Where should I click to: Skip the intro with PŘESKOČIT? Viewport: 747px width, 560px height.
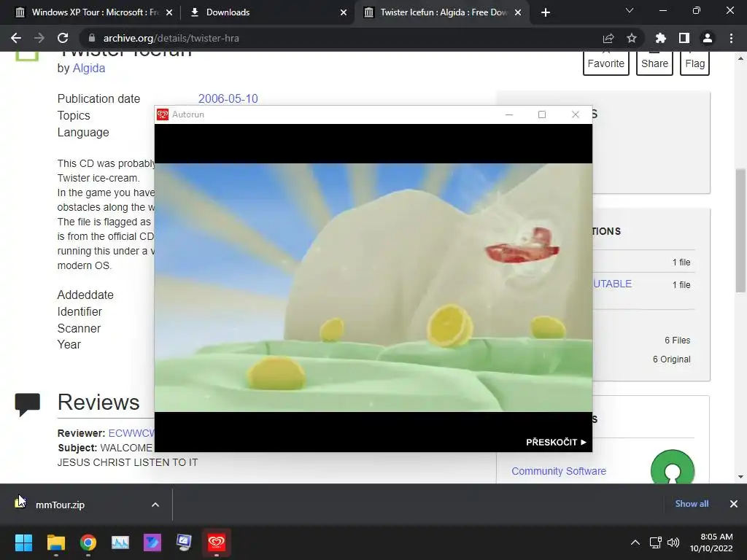[x=556, y=443]
